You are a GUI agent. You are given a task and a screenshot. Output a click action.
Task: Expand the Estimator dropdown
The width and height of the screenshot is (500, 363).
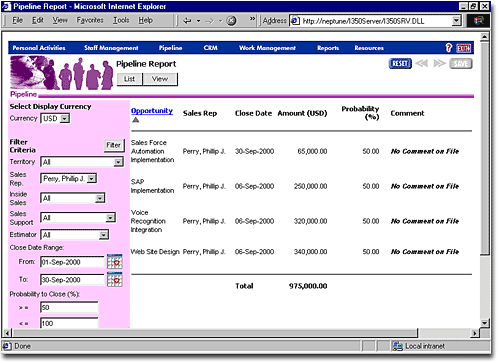coord(104,235)
